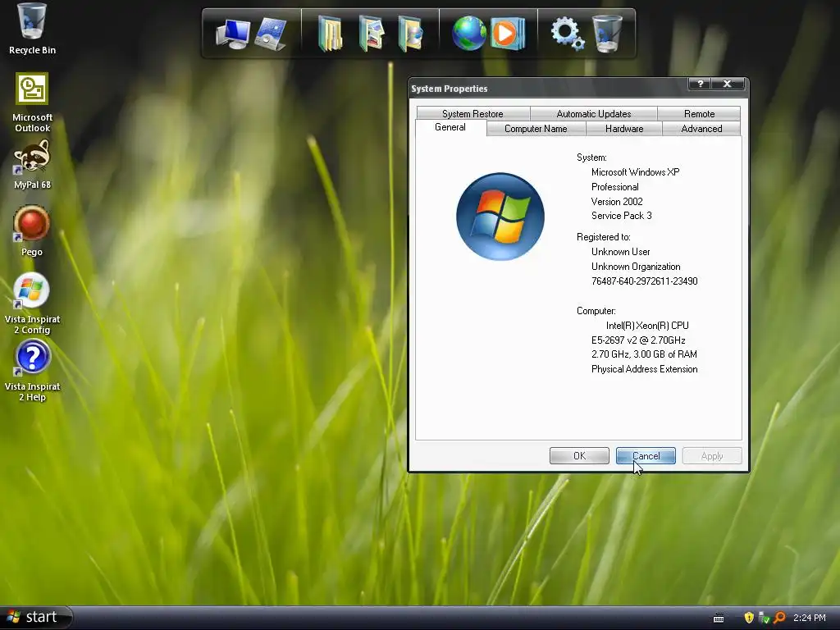Screen dimensions: 840x630
Task: Click the Service Pack 3 text
Action: [x=622, y=216]
